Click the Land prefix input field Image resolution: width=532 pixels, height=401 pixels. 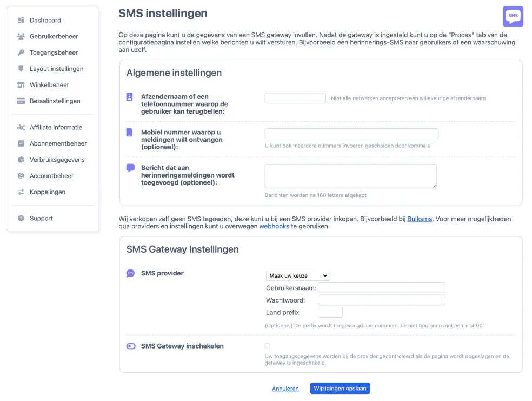coord(330,312)
